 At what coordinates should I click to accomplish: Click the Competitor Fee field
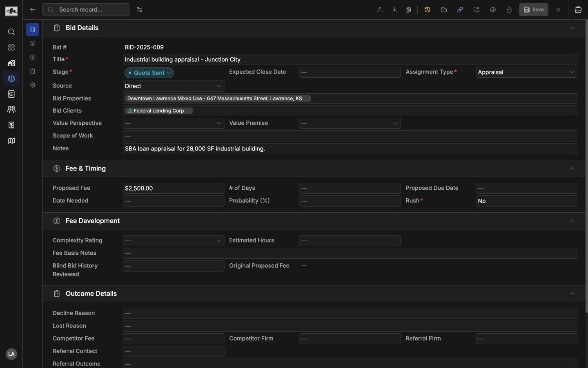coord(174,339)
